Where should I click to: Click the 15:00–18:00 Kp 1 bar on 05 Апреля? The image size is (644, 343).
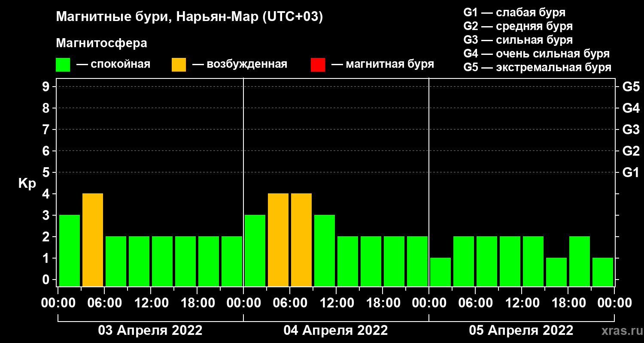coord(556,272)
